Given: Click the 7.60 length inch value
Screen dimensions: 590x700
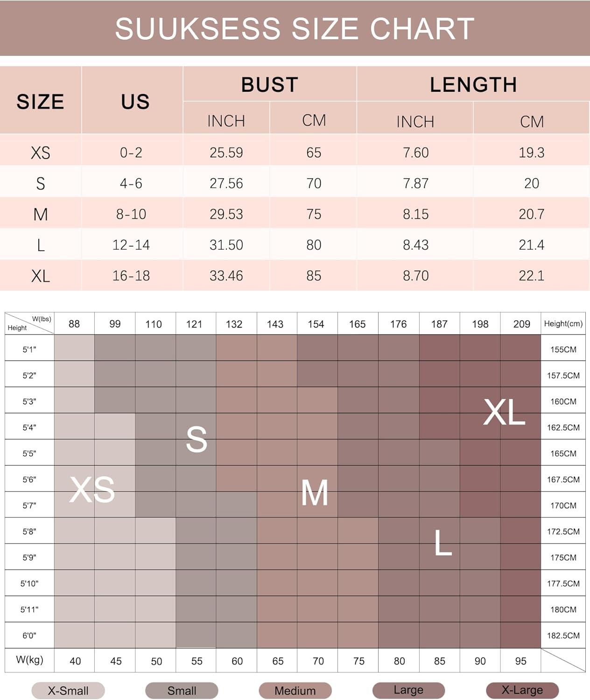Looking at the screenshot, I should tap(415, 153).
